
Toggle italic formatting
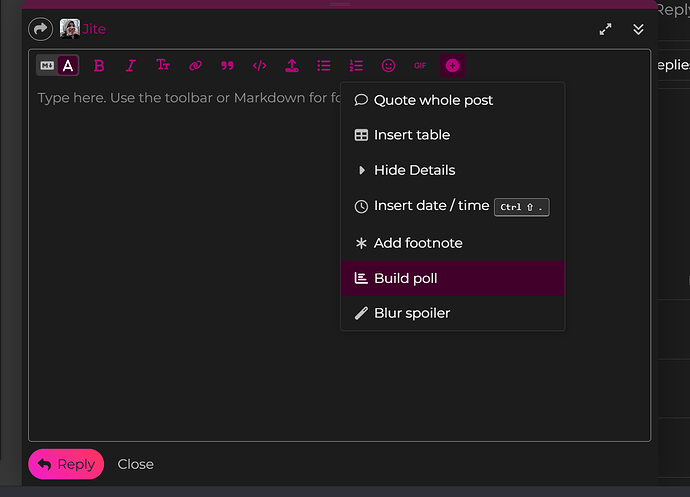131,66
